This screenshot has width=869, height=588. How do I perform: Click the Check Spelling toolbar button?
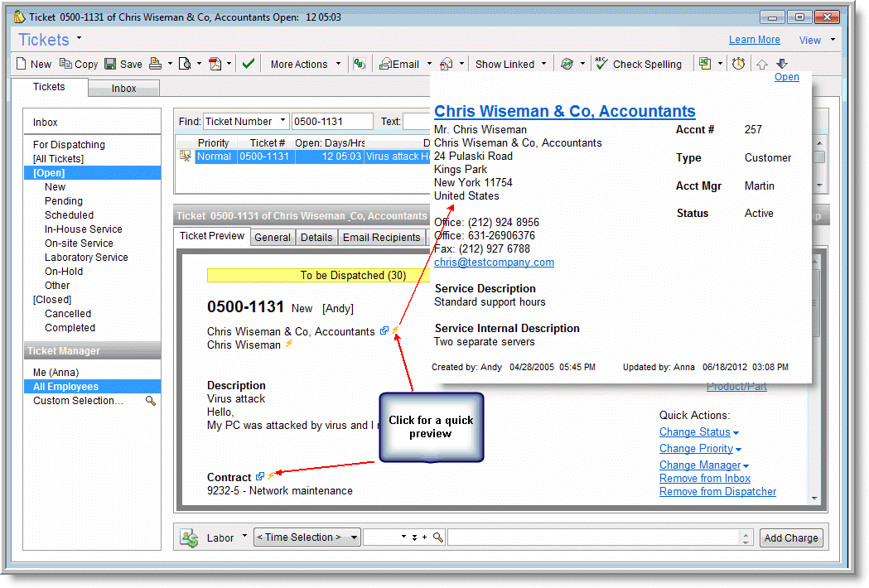coord(638,64)
